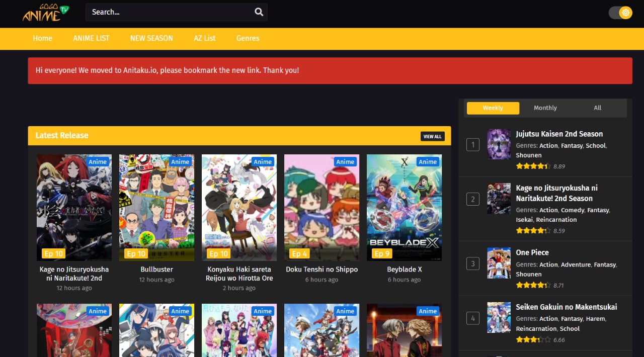Toggle the dark/light theme switch
The image size is (644, 357).
point(620,13)
